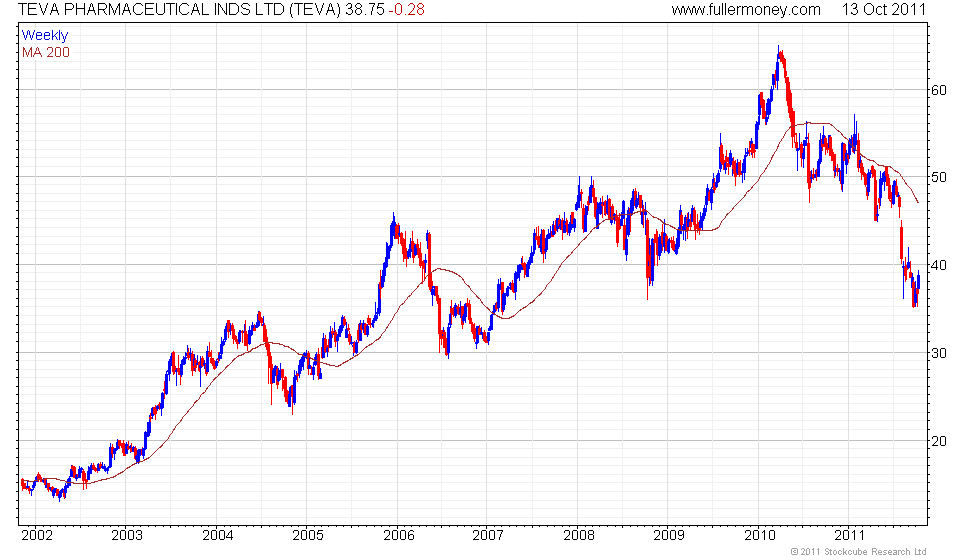Viewport: 980px width, 560px height.
Task: Click the 2003 year axis label
Action: point(127,535)
